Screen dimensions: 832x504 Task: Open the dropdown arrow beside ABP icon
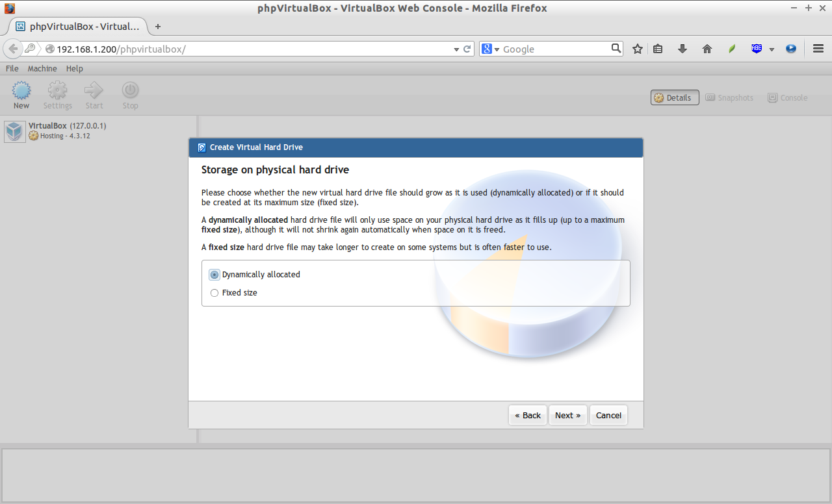[772, 49]
